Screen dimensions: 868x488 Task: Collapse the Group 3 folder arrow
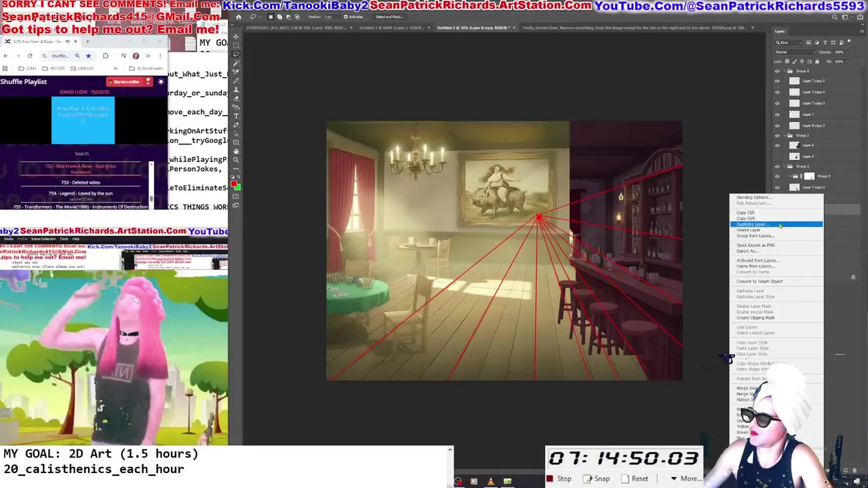click(x=785, y=166)
